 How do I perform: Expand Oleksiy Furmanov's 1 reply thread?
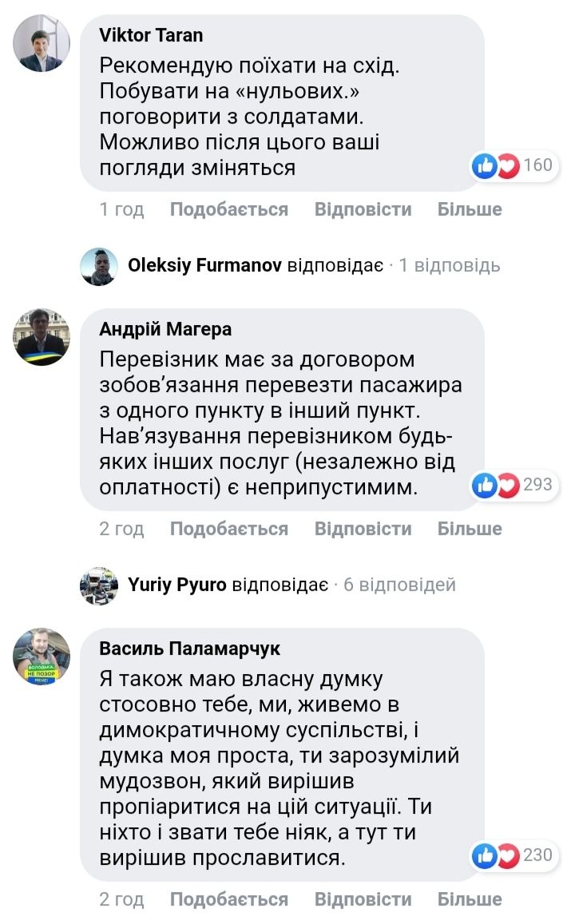click(450, 265)
